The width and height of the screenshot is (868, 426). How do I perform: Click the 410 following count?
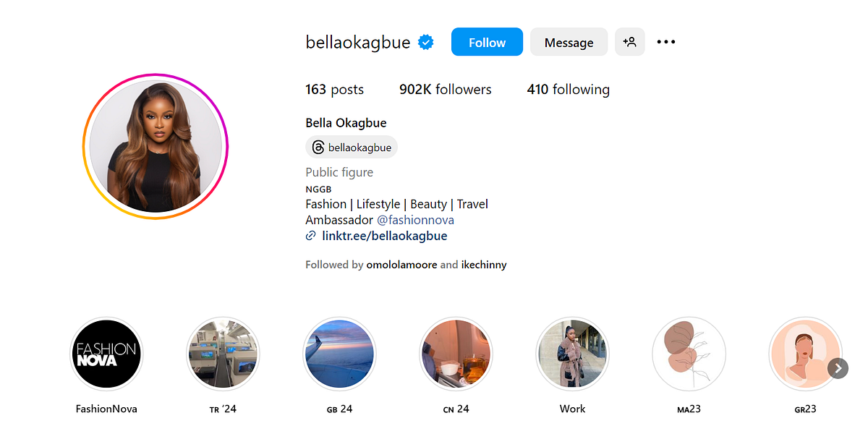click(568, 89)
